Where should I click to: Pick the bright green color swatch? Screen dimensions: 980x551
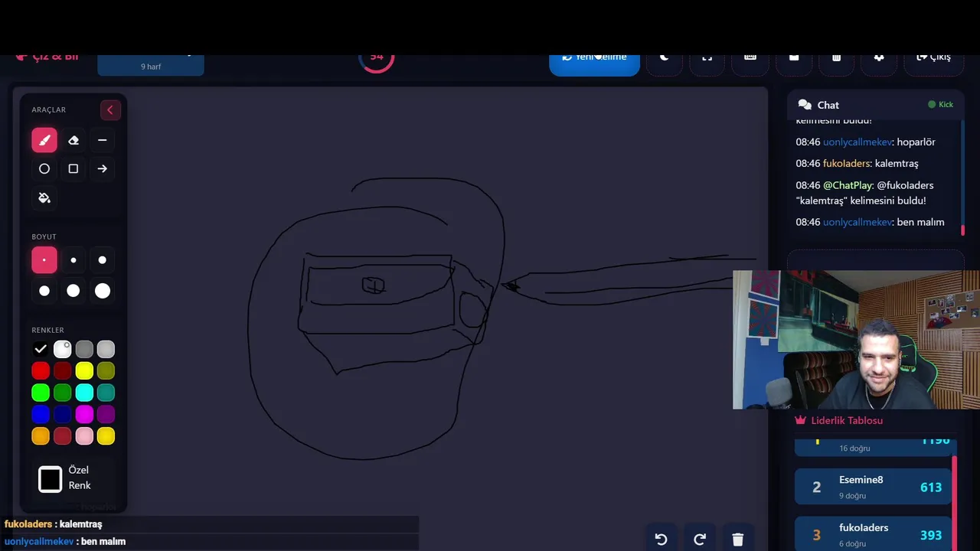pyautogui.click(x=41, y=393)
